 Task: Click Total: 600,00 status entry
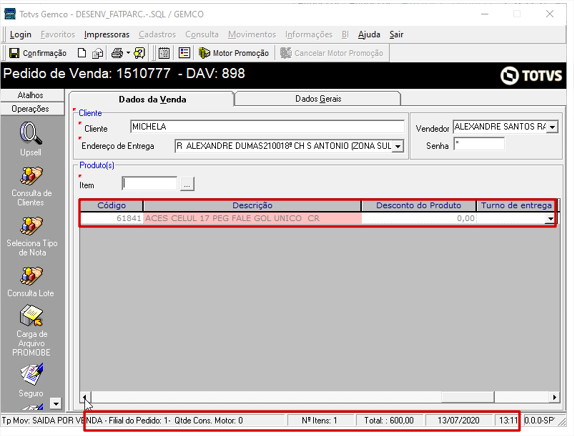(x=389, y=421)
